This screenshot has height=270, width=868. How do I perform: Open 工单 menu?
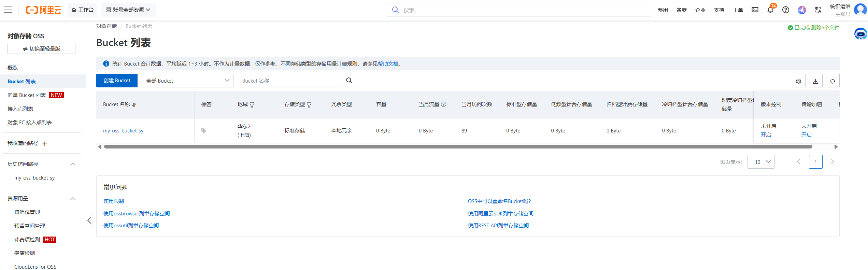pos(738,10)
